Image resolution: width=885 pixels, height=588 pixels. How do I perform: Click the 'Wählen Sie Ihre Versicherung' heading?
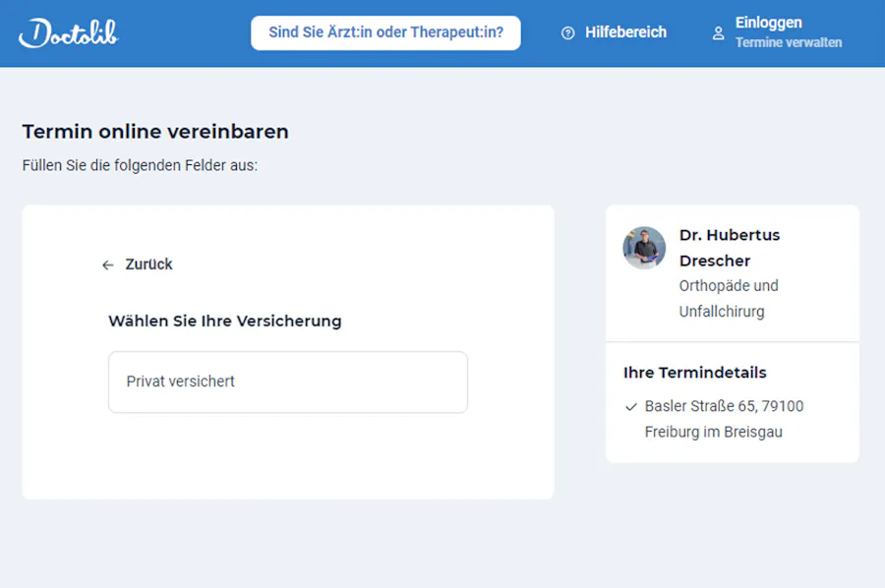point(224,321)
